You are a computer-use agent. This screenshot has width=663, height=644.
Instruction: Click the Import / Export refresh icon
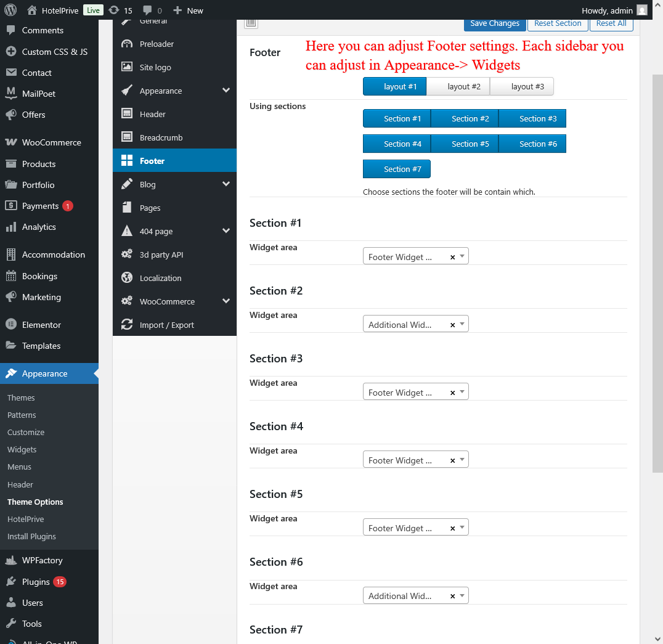pos(127,325)
